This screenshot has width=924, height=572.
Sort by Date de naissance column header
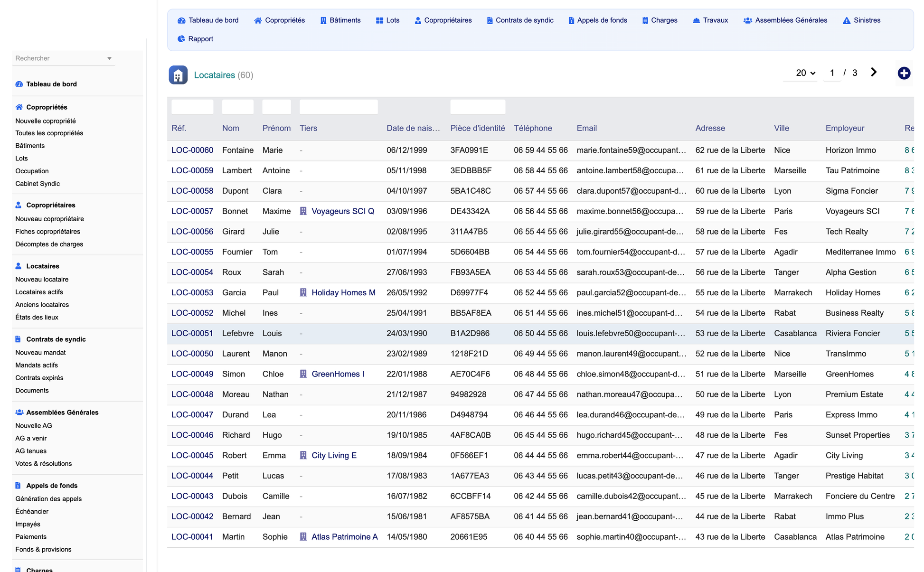coord(413,128)
